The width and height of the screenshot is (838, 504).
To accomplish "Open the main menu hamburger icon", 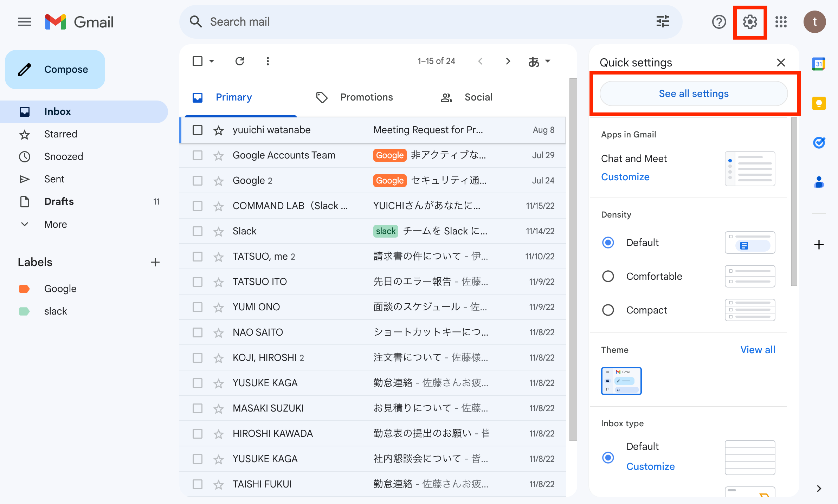I will click(25, 22).
